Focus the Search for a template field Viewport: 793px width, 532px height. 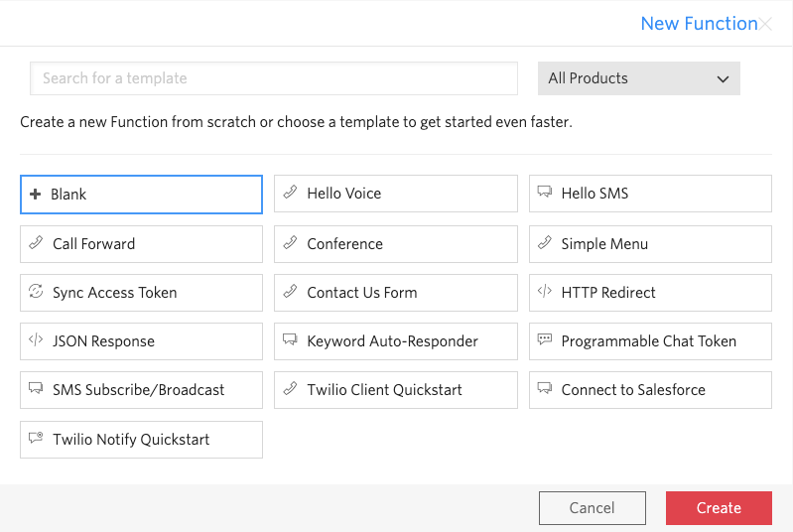click(274, 78)
